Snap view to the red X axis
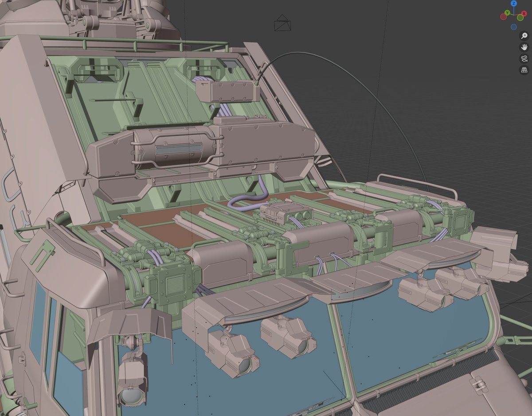Image resolution: width=532 pixels, height=416 pixels. click(524, 13)
